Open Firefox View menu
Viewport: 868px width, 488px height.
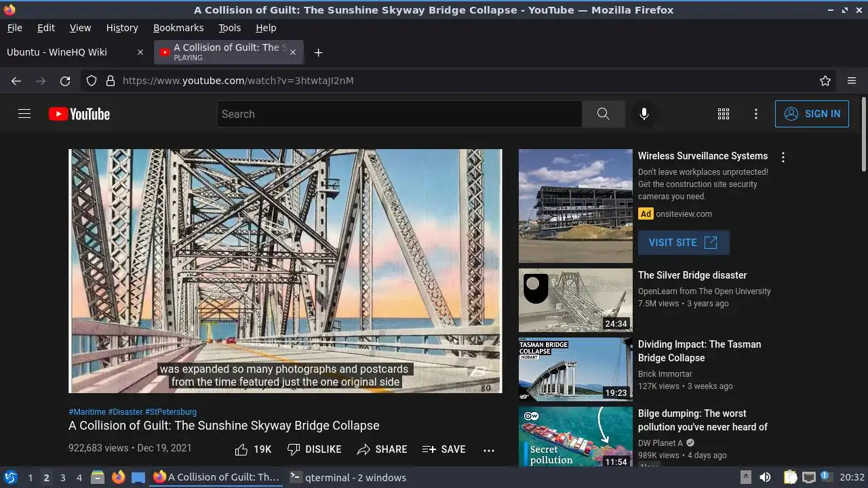[x=80, y=28]
